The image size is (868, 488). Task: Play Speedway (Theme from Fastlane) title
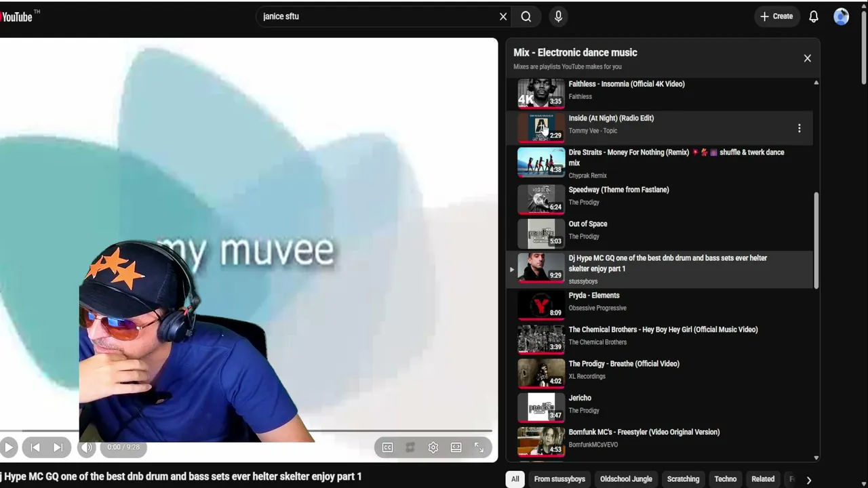[618, 190]
